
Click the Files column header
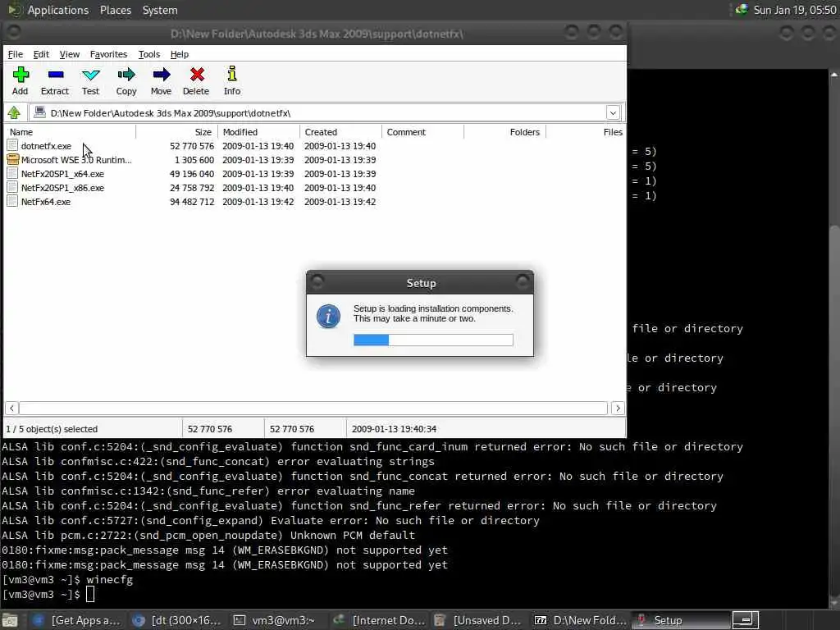coord(586,132)
